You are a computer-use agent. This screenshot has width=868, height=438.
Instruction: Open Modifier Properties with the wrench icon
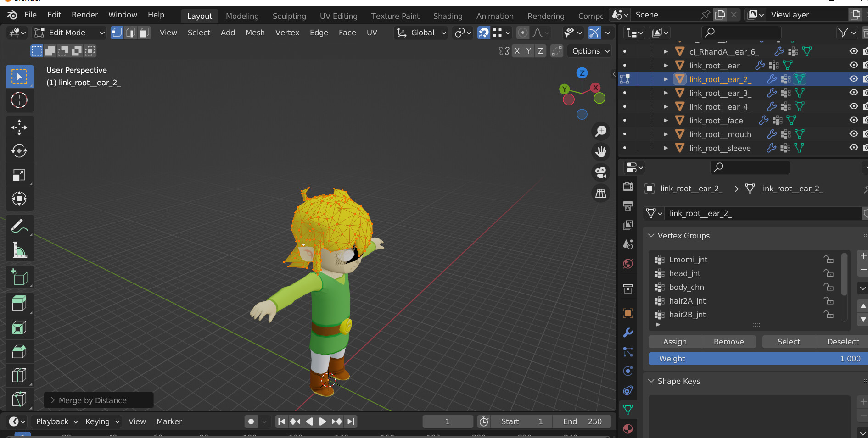(x=627, y=333)
